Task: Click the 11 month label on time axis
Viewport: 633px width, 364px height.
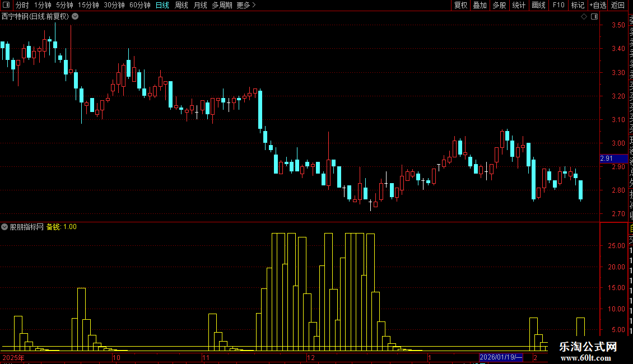Action: [x=206, y=357]
